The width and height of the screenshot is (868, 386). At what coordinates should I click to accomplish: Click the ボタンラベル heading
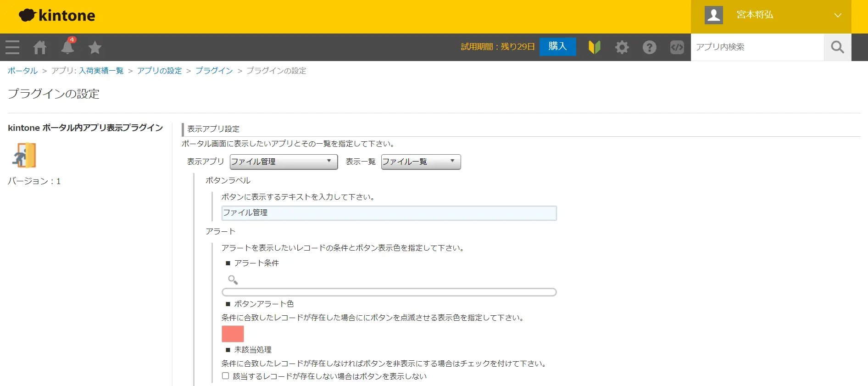click(x=228, y=180)
